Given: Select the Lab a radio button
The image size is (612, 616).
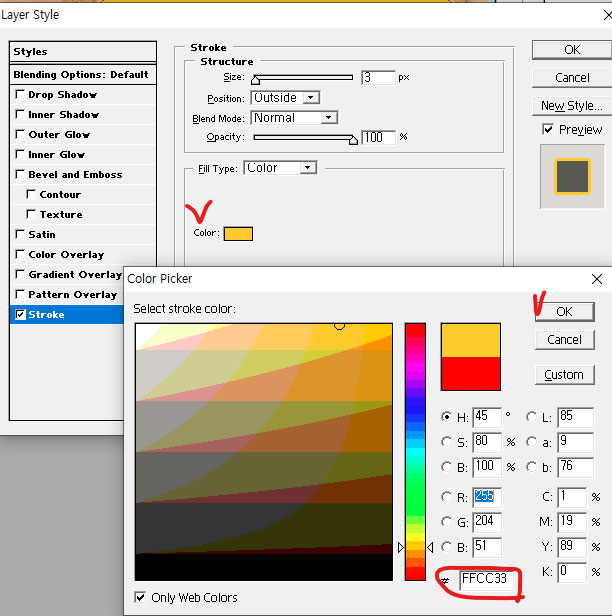Looking at the screenshot, I should click(x=531, y=442).
